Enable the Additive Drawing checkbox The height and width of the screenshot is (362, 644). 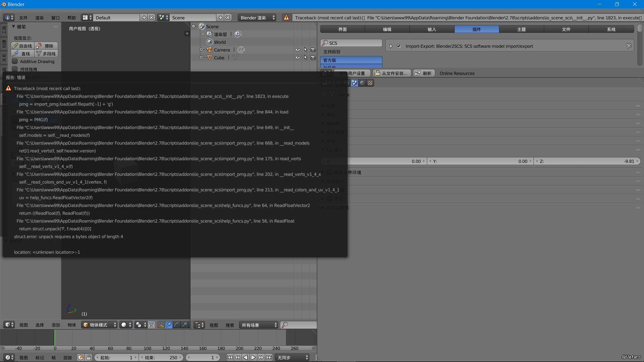pos(15,61)
